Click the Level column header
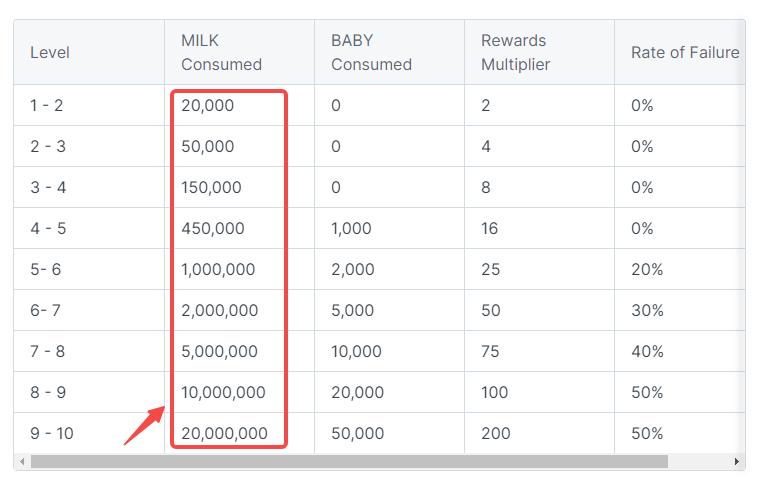763x482 pixels. point(50,52)
